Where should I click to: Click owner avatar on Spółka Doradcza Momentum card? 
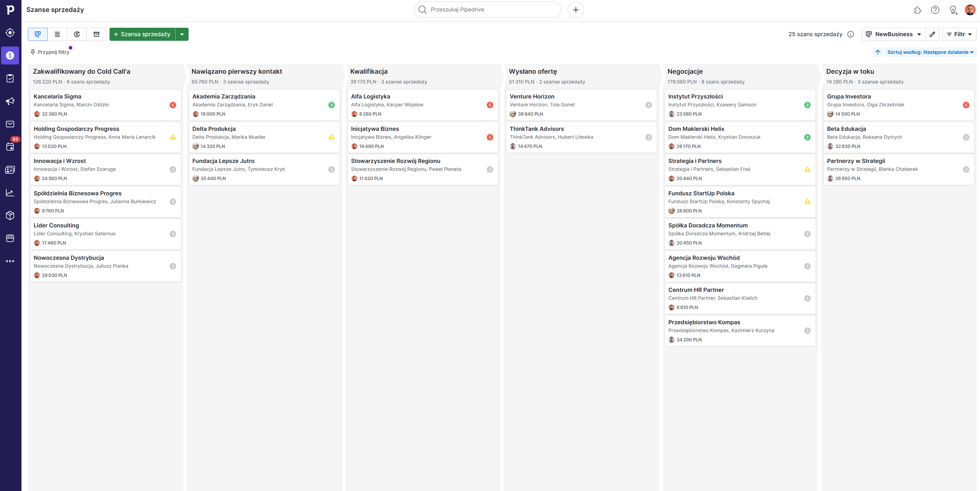pos(672,243)
